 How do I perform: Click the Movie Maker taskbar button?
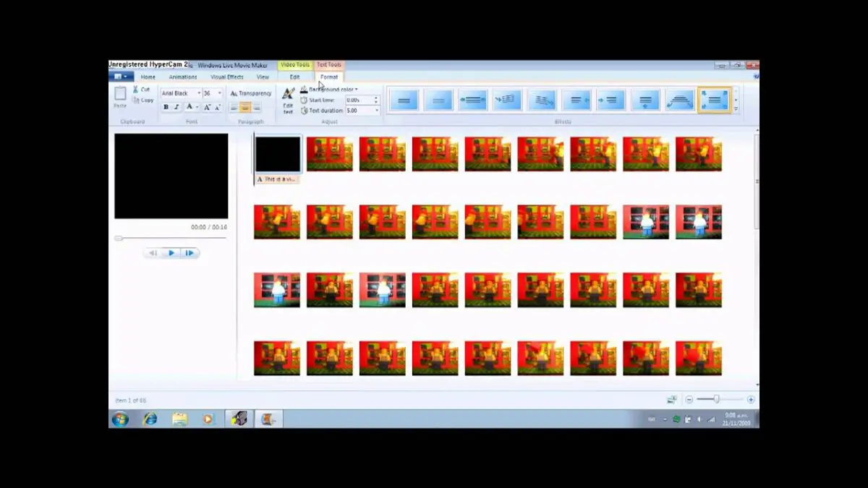pyautogui.click(x=269, y=419)
